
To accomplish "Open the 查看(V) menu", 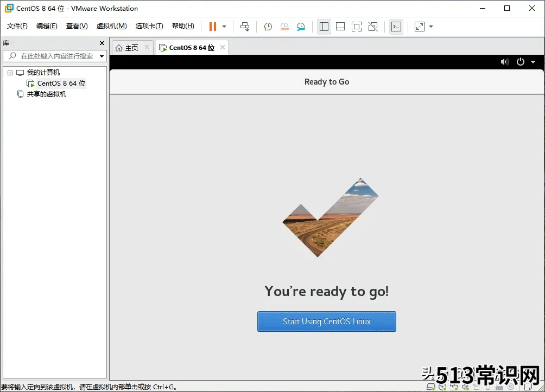I will tap(77, 26).
